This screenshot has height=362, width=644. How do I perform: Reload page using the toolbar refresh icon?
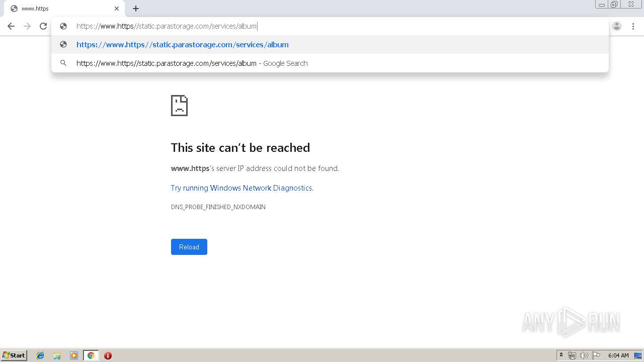pos(43,26)
